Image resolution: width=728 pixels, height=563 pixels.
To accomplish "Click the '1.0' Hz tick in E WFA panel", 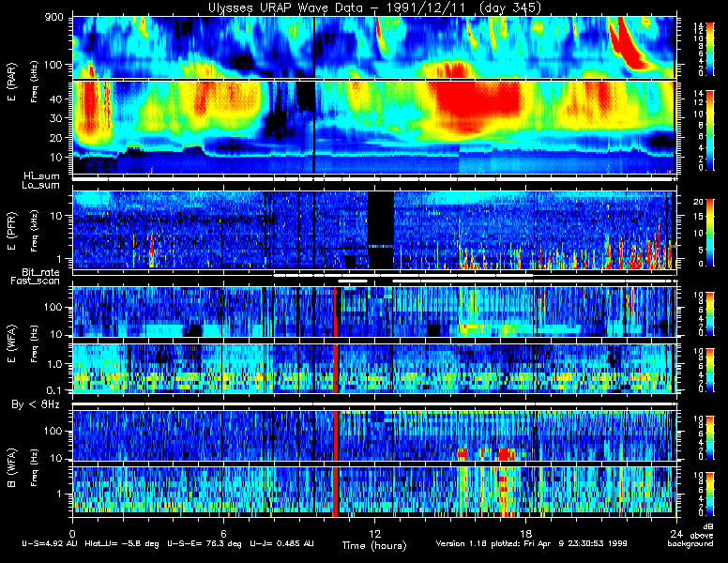I will tap(53, 364).
